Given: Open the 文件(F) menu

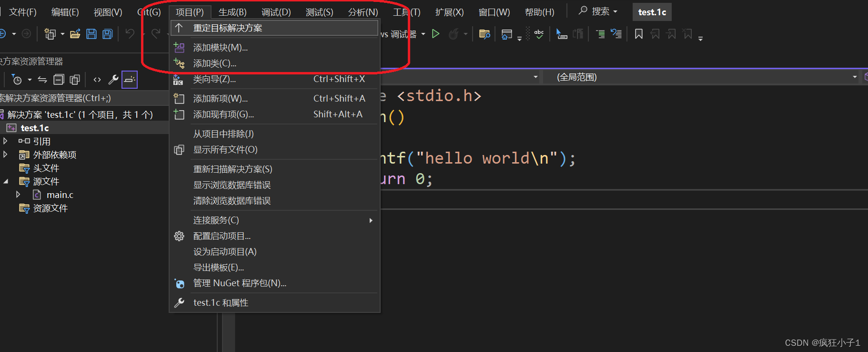Looking at the screenshot, I should [x=22, y=12].
